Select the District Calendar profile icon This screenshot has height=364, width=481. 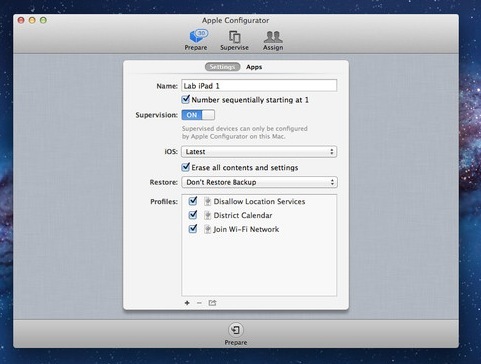pos(207,215)
